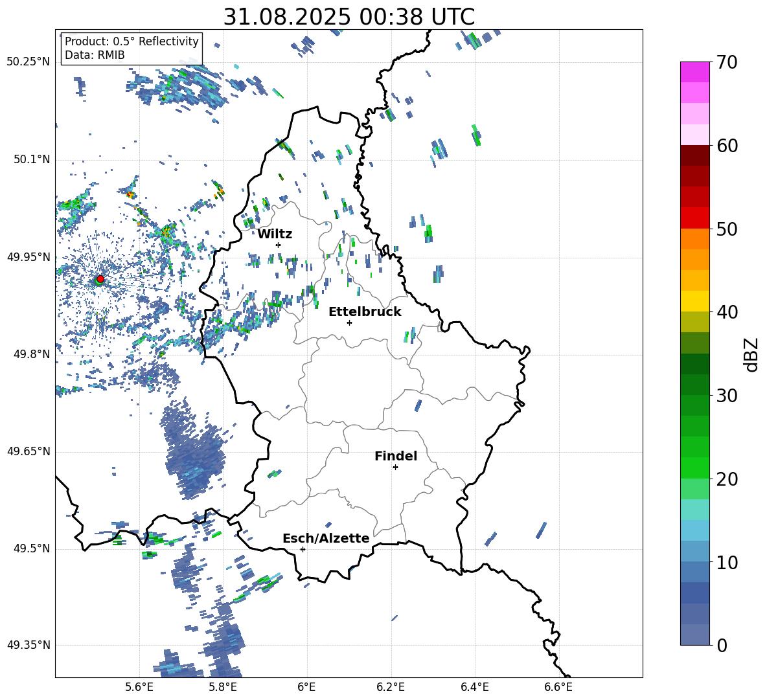The width and height of the screenshot is (767, 700).
Task: Click the Findel location label
Action: tap(396, 456)
